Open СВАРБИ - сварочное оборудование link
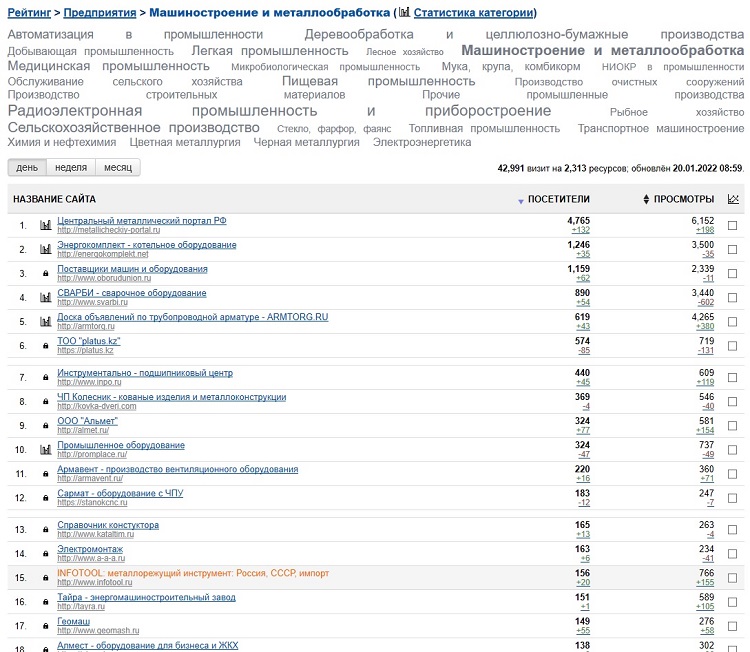This screenshot has height=652, width=750. pos(132,293)
